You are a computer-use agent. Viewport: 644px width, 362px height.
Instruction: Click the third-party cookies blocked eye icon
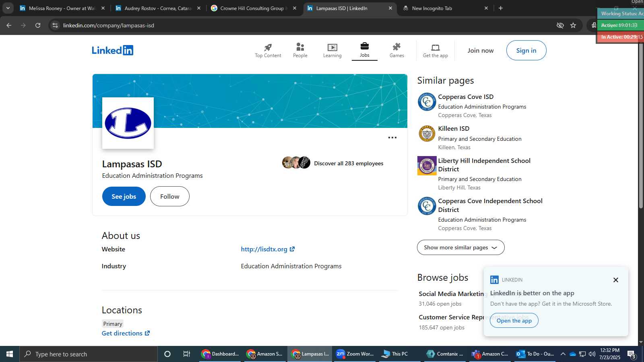(x=560, y=25)
